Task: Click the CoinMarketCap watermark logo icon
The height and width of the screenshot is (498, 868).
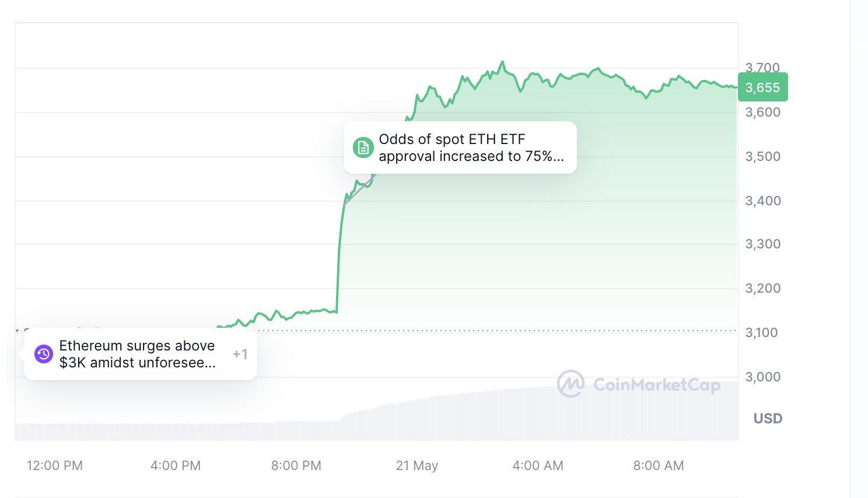Action: tap(570, 384)
